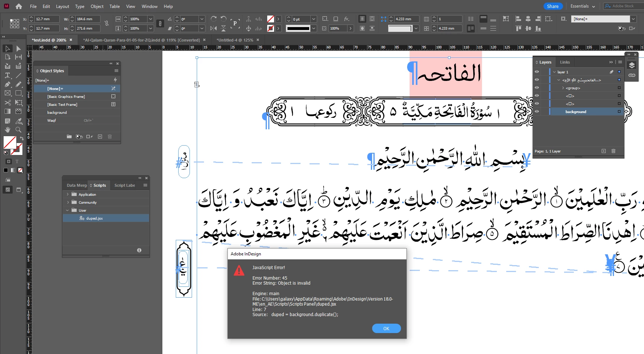644x354 pixels.
Task: Select the Apply Color black swatch
Action: pos(6,170)
